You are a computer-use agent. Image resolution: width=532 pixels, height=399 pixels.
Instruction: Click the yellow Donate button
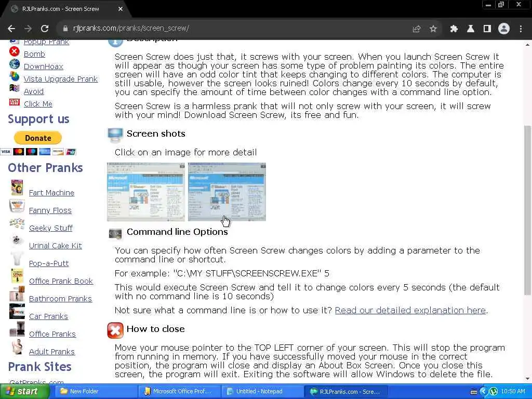coord(37,138)
